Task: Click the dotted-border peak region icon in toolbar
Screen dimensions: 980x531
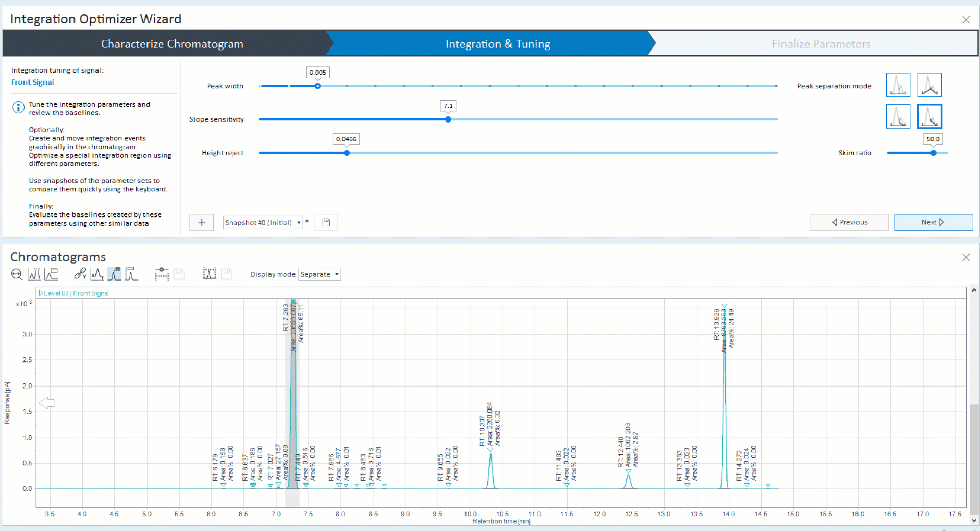Action: pos(209,274)
